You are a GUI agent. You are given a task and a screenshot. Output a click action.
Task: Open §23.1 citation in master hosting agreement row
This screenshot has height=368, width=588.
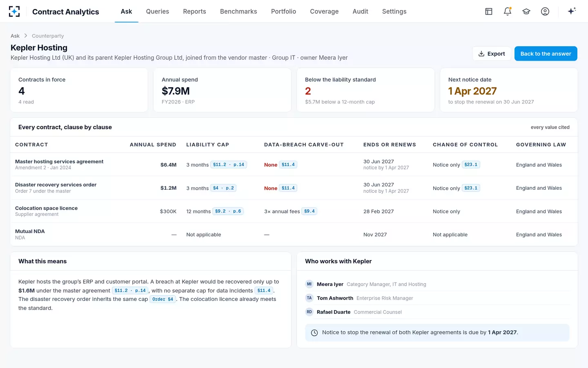pos(471,165)
